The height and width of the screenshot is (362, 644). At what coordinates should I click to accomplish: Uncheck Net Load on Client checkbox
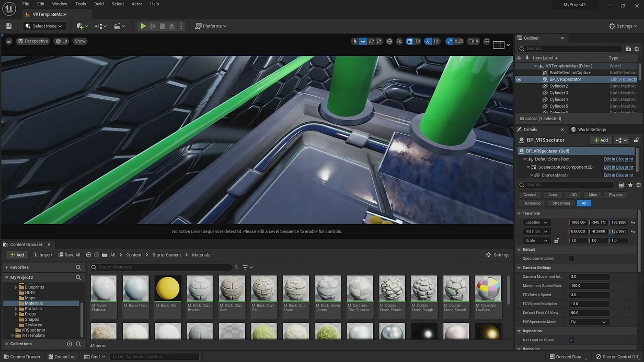click(x=571, y=340)
